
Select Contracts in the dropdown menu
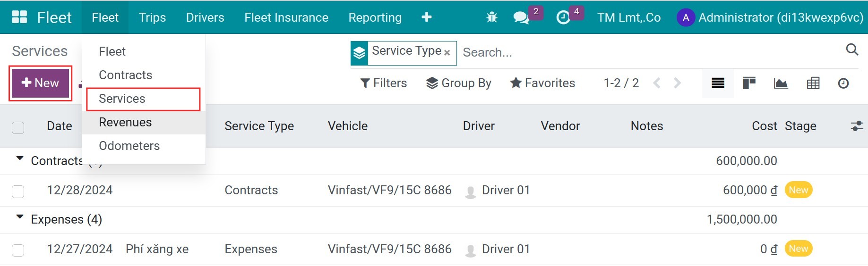(144, 75)
